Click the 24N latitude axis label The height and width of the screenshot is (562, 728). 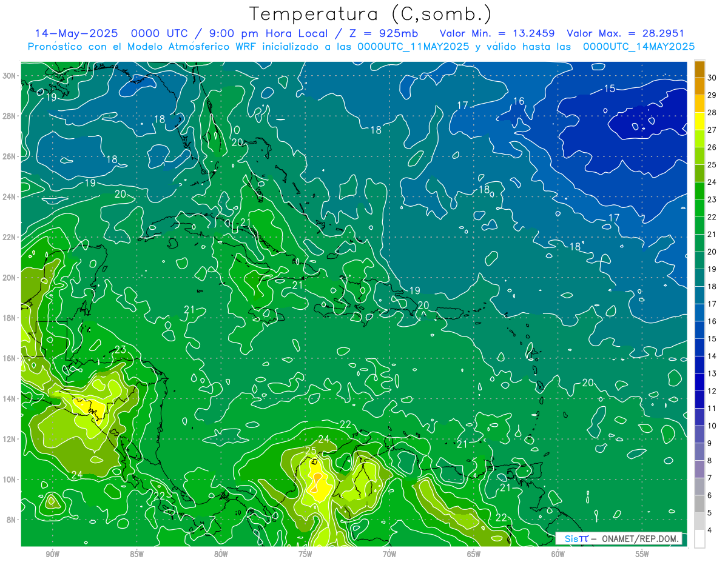(x=10, y=197)
